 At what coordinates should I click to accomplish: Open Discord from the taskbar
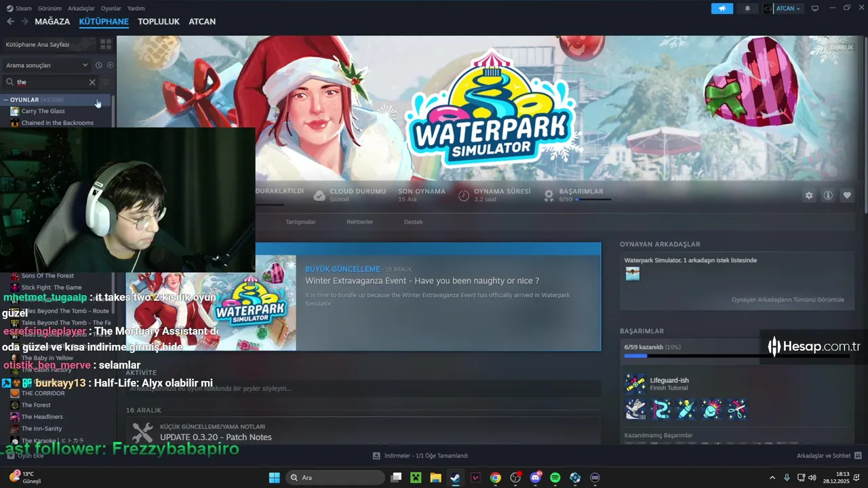[x=536, y=478]
